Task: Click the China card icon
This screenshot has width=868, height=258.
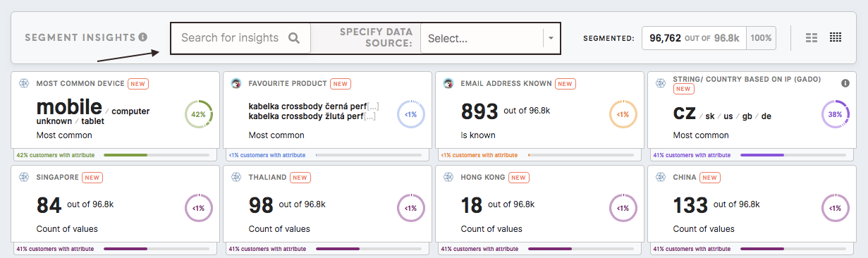Action: tap(661, 178)
